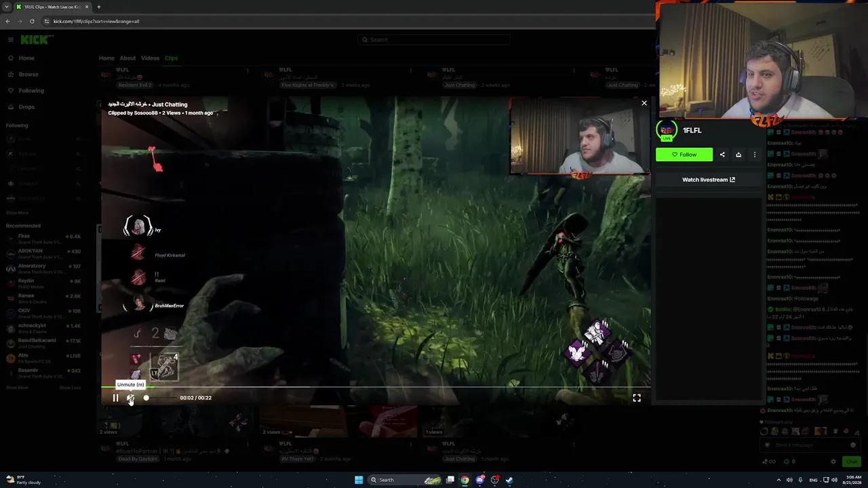Open Google Chrome from the taskbar
The height and width of the screenshot is (488, 868).
pyautogui.click(x=465, y=480)
